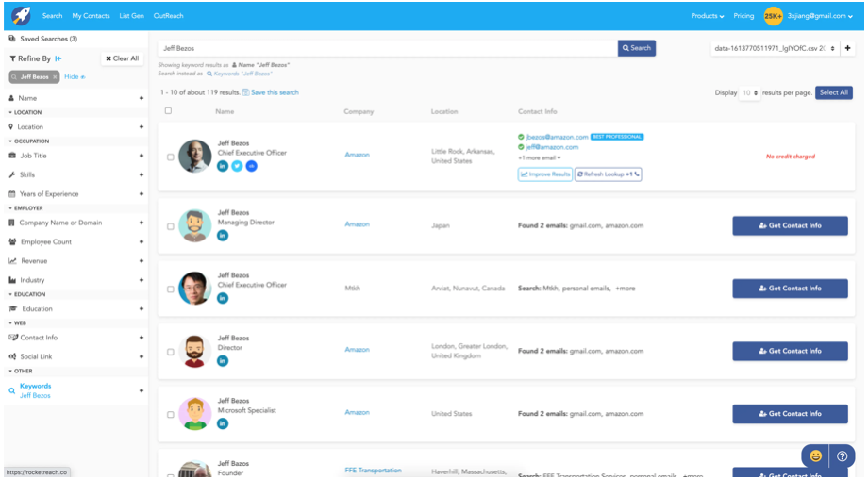This screenshot has height=496, width=868.
Task: Check the Mtkh Chief Executive Officer row
Action: coord(171,289)
